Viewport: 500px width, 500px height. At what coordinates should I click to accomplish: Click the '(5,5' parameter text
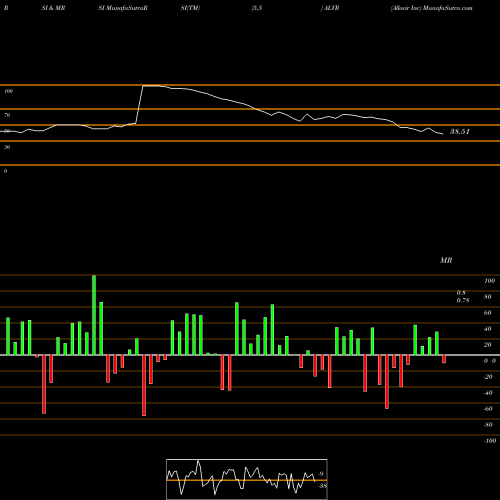(257, 8)
